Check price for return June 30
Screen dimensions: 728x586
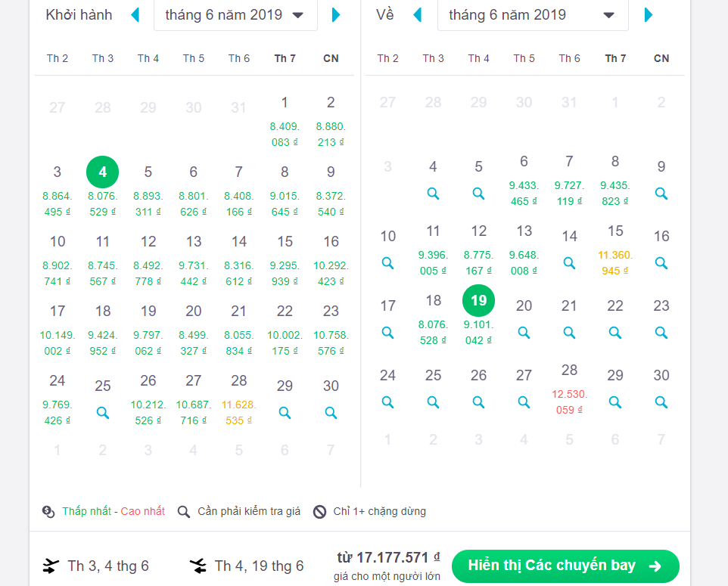(661, 402)
